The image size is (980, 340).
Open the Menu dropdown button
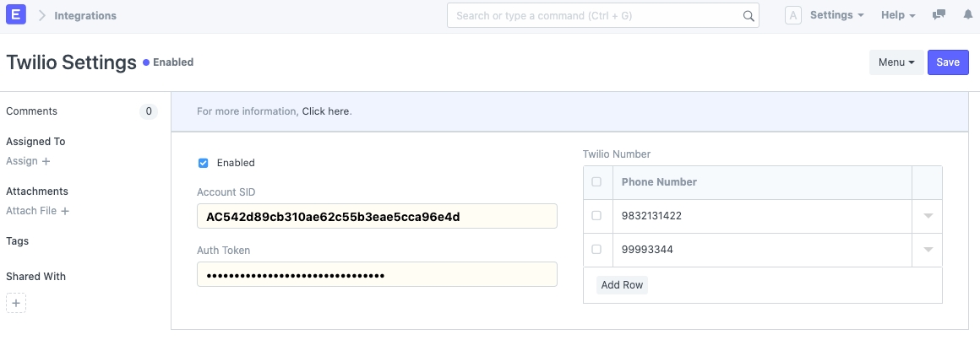point(896,62)
